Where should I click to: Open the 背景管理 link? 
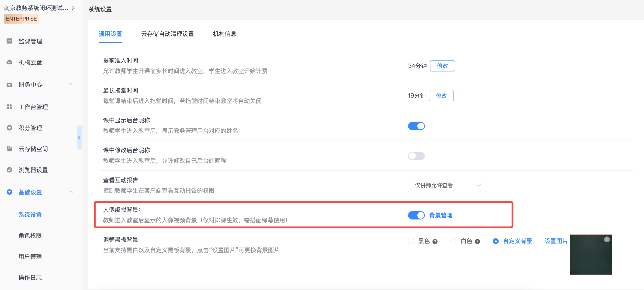click(441, 215)
